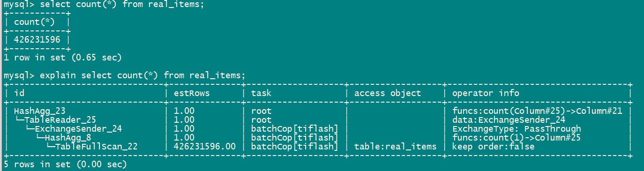Screen dimensions: 644x171
Task: Click the ExchangeType: PassThrough text
Action: pyautogui.click(x=517, y=128)
